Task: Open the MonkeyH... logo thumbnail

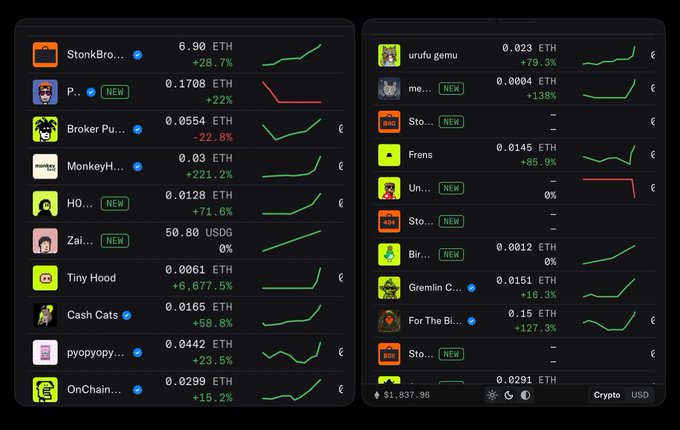Action: click(x=45, y=166)
